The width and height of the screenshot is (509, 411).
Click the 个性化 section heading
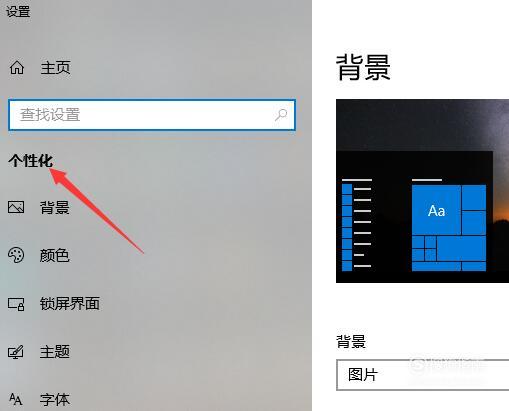click(30, 161)
